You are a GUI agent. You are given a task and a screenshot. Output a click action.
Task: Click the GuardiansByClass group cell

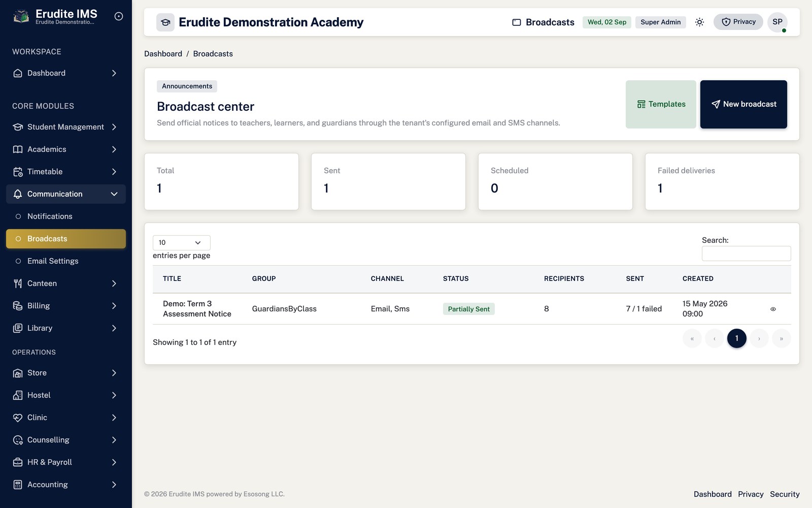(x=284, y=309)
